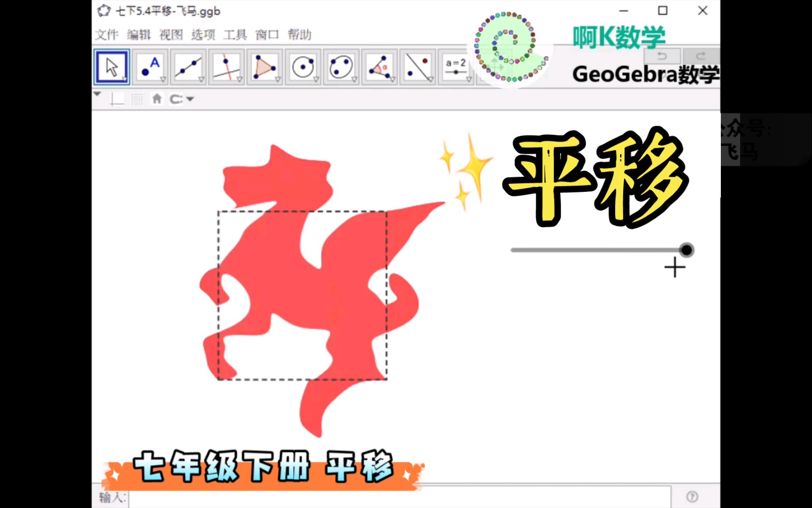Click the help question mark button
The width and height of the screenshot is (812, 508).
(692, 495)
